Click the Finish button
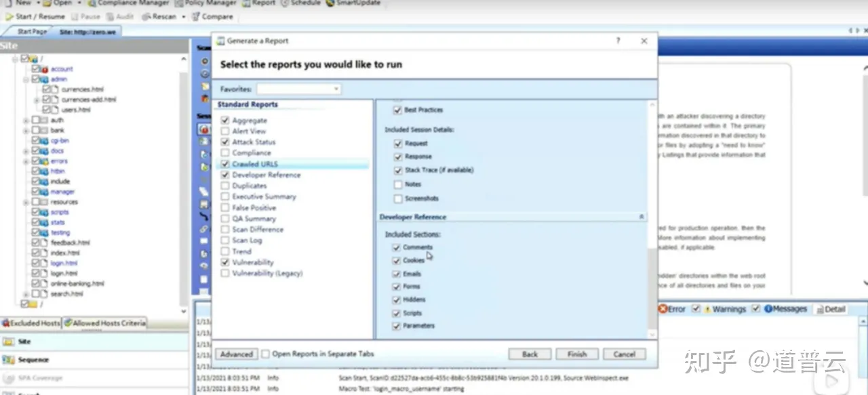 pos(576,353)
